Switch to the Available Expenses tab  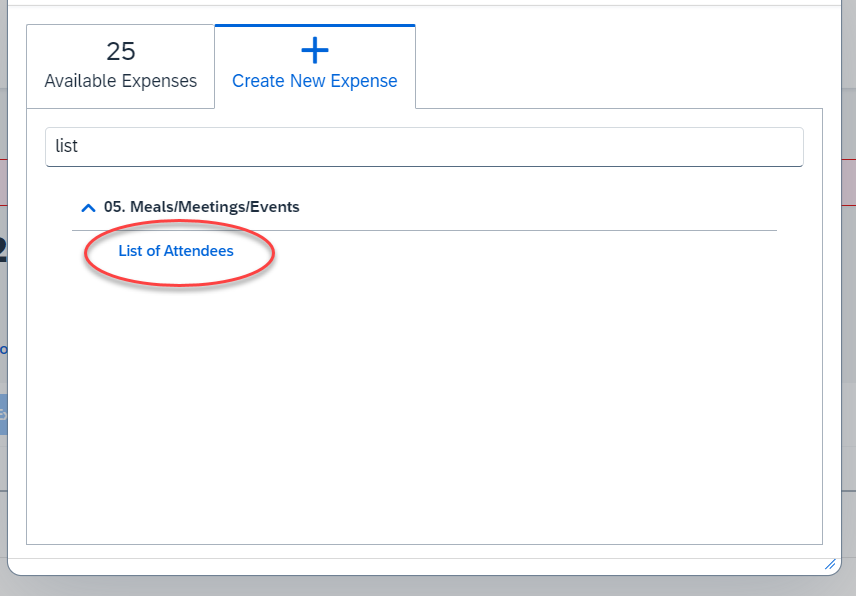120,66
